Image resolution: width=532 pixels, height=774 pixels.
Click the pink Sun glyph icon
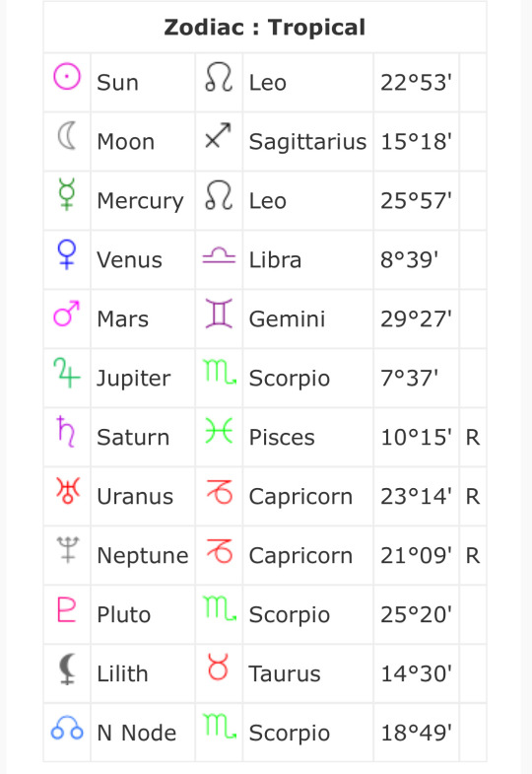click(x=67, y=76)
